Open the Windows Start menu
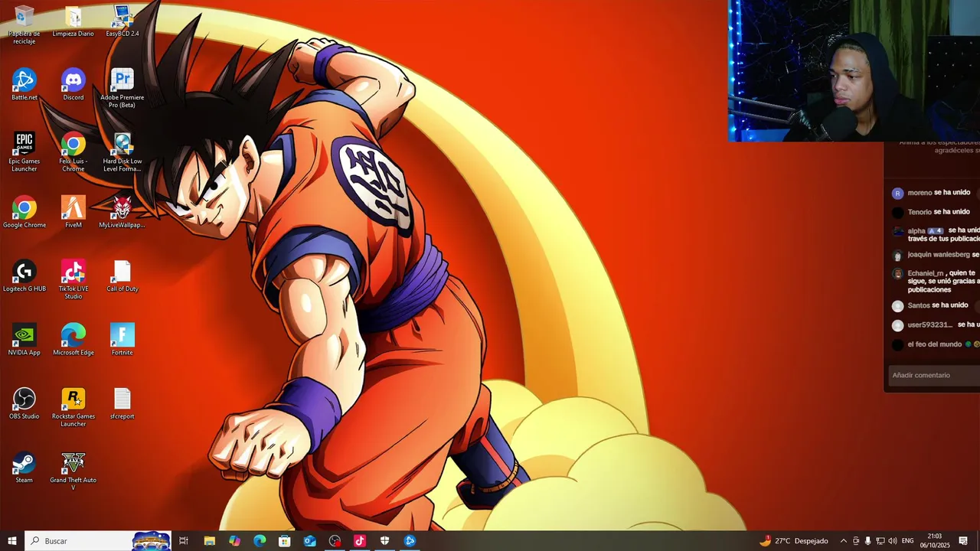Screen dimensions: 980x551 pyautogui.click(x=12, y=541)
